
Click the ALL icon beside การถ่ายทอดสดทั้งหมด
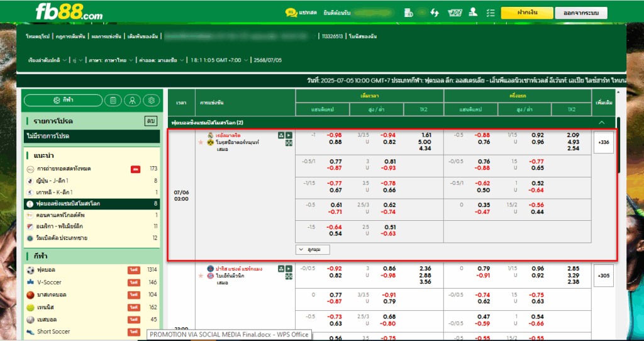30,169
